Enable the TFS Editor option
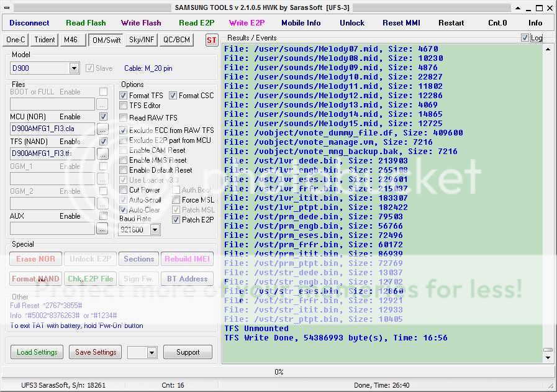Screen dimensions: 557x392 coord(124,106)
